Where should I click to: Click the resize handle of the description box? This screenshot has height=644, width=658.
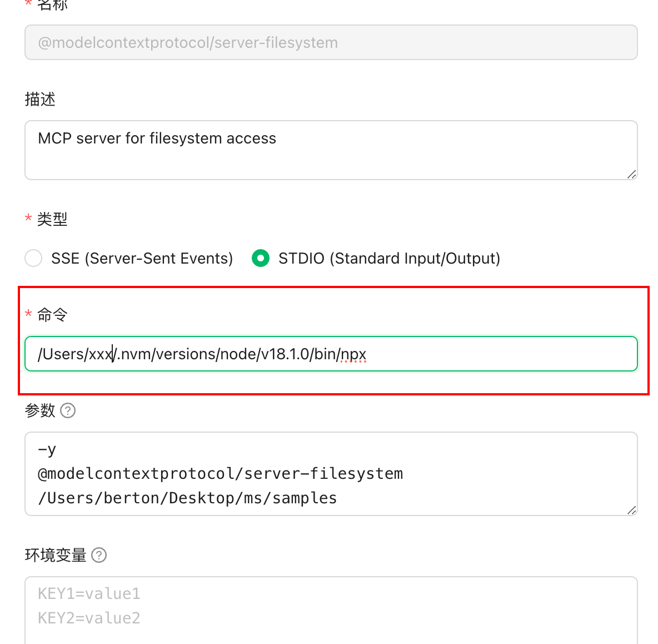[631, 174]
